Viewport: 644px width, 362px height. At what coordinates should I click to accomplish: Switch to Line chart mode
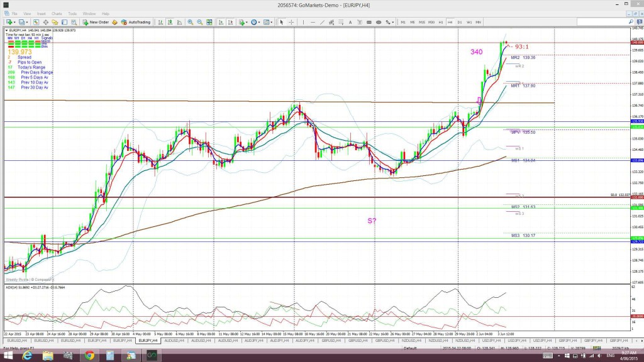pos(179,22)
